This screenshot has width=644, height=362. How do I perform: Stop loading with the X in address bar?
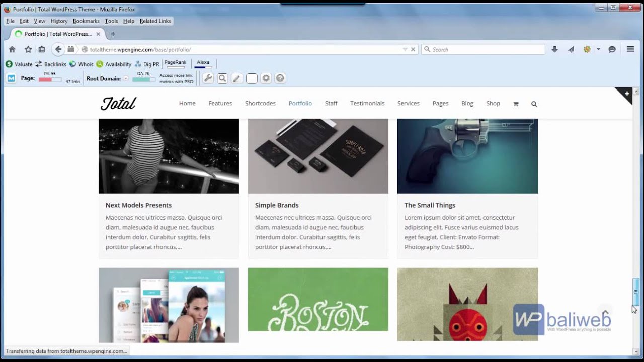click(413, 49)
